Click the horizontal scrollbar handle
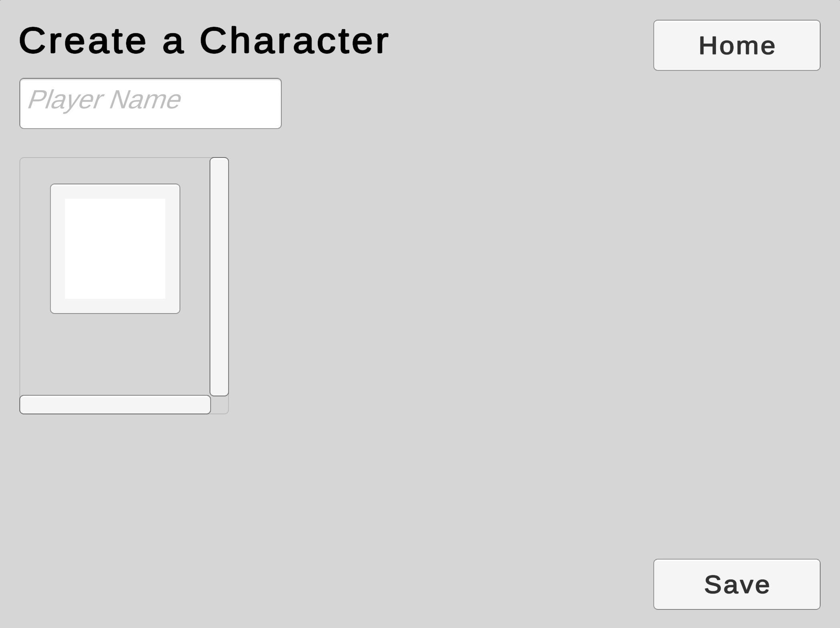 (115, 405)
